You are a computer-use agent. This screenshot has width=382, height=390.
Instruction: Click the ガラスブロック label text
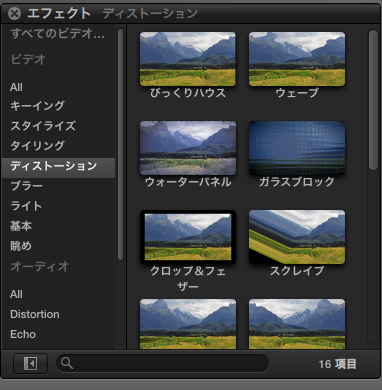click(297, 182)
